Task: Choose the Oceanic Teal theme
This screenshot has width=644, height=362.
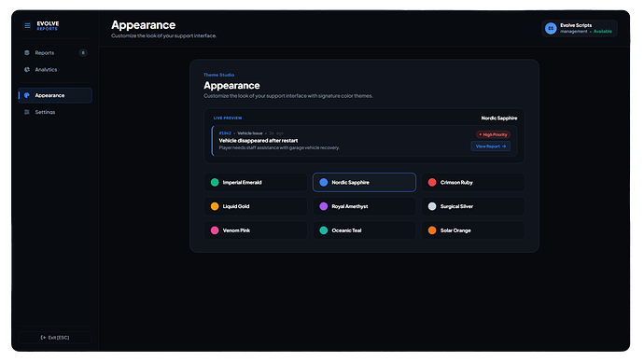Action: pyautogui.click(x=364, y=230)
